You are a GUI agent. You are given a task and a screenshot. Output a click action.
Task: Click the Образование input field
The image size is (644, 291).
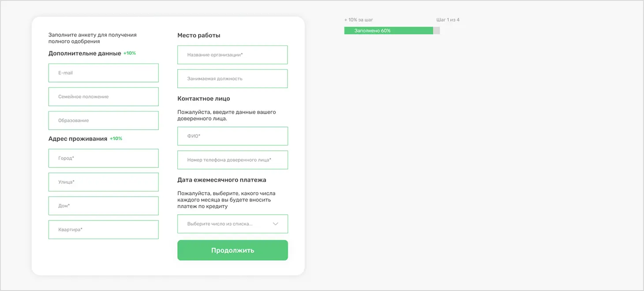tap(103, 120)
